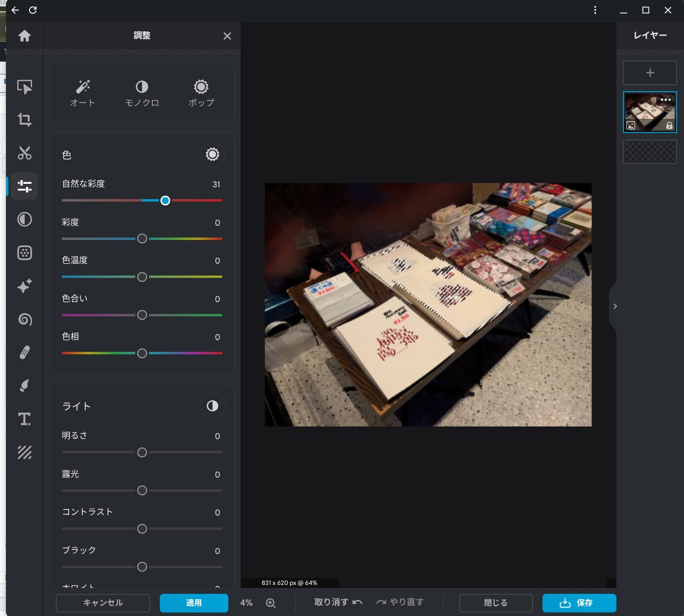Open the Filter tool in sidebar
The height and width of the screenshot is (616, 684).
click(24, 219)
